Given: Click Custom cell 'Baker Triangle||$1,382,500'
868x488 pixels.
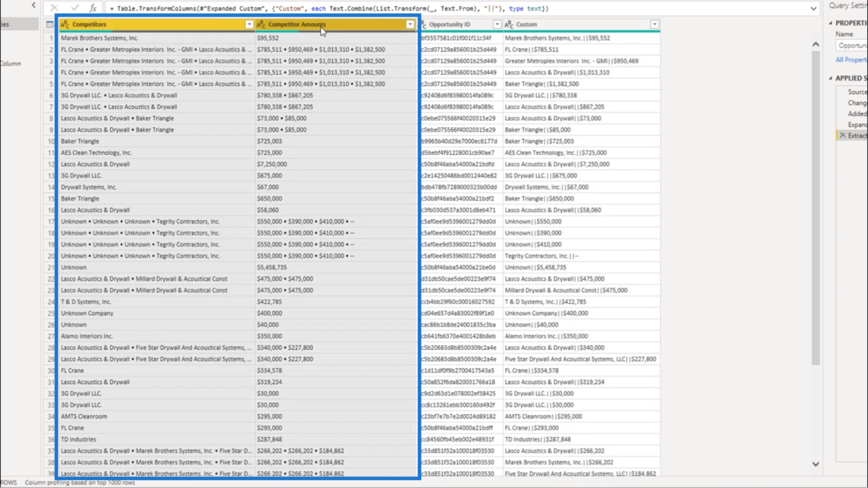Looking at the screenshot, I should point(581,84).
